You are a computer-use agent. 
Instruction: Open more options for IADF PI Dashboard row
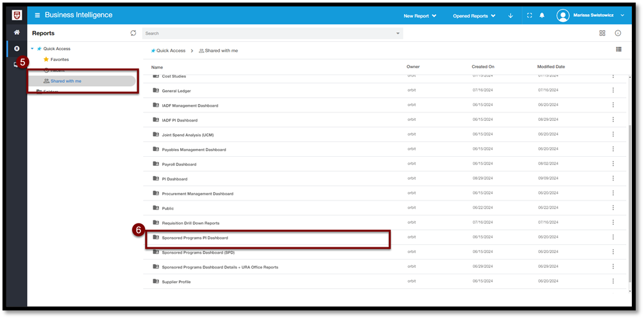[613, 119]
